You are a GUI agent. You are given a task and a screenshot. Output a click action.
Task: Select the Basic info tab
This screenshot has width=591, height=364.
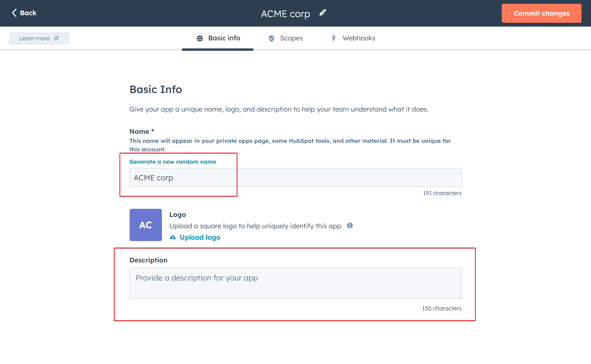pos(218,38)
